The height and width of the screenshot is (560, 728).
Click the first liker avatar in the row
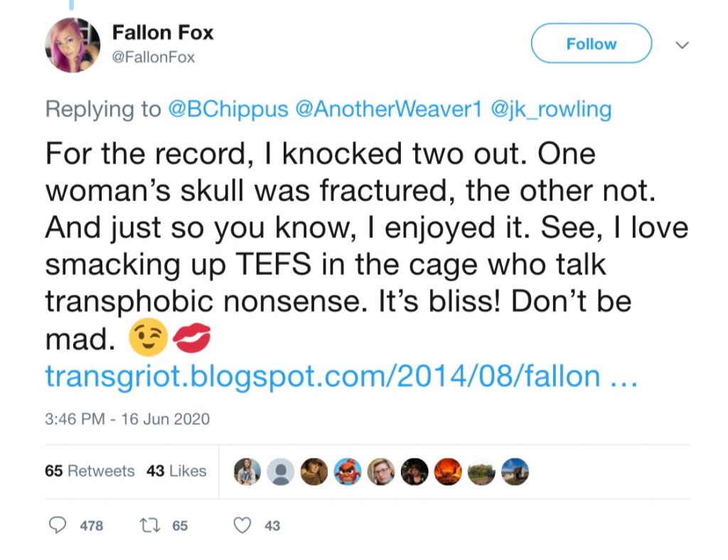[247, 470]
